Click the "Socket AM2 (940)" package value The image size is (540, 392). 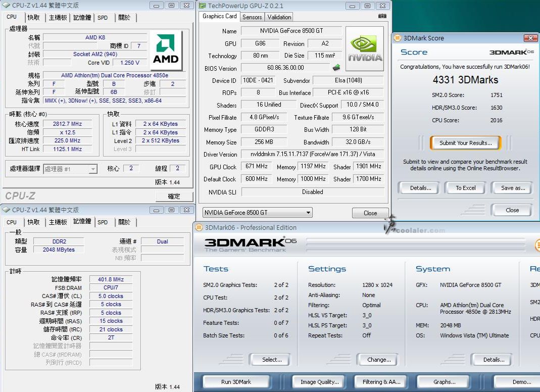95,54
